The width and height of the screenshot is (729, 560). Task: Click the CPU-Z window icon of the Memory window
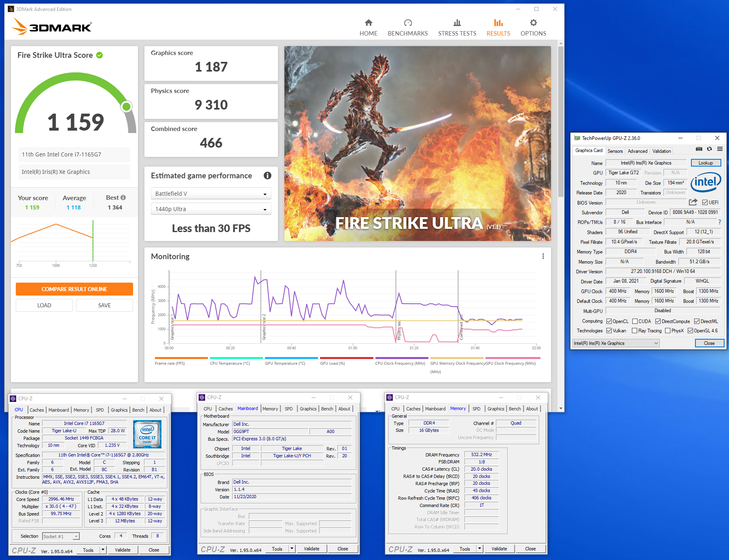click(390, 397)
